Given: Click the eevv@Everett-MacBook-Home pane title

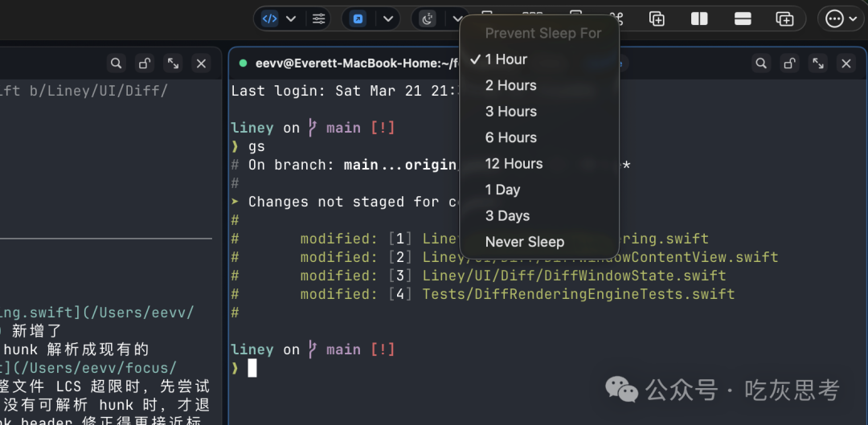Looking at the screenshot, I should pyautogui.click(x=358, y=63).
